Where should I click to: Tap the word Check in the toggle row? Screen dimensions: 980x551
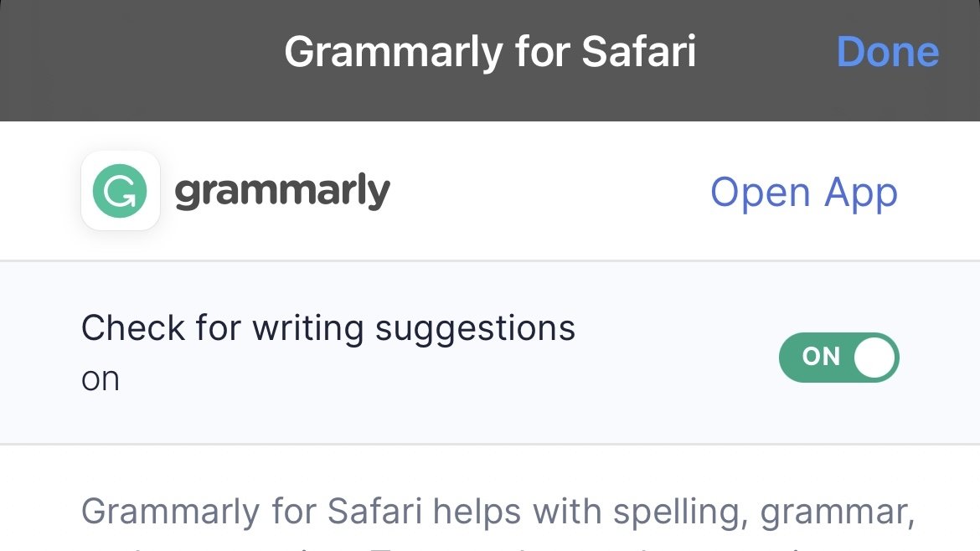click(133, 328)
